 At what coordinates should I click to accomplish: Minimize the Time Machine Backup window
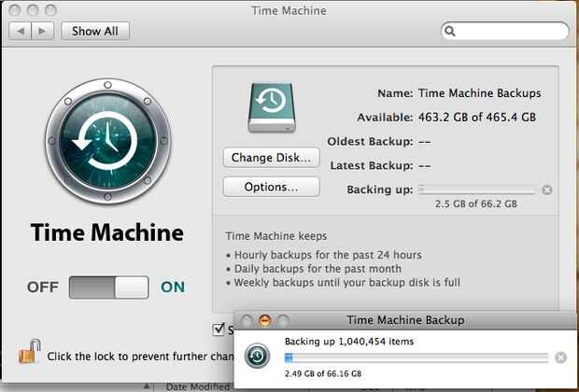click(x=265, y=320)
